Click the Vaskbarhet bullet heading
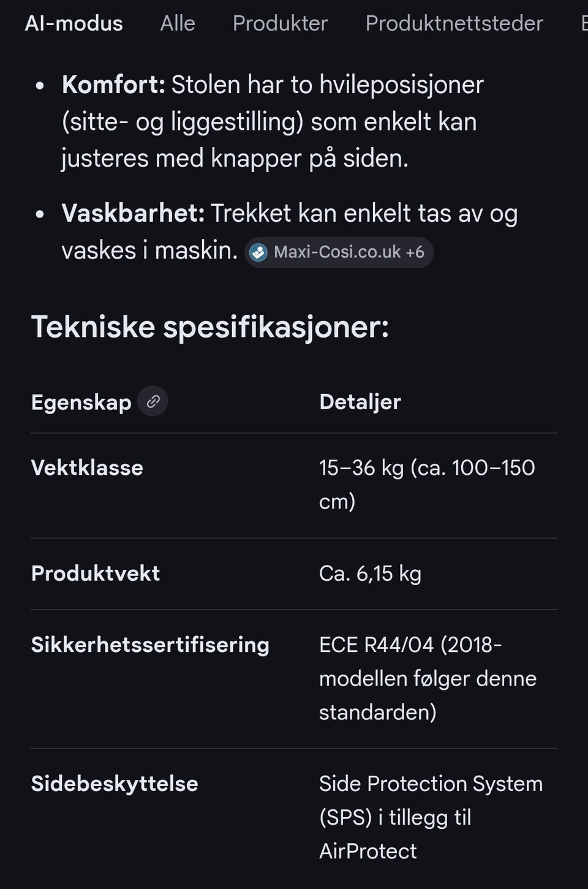This screenshot has height=889, width=588. tap(133, 213)
